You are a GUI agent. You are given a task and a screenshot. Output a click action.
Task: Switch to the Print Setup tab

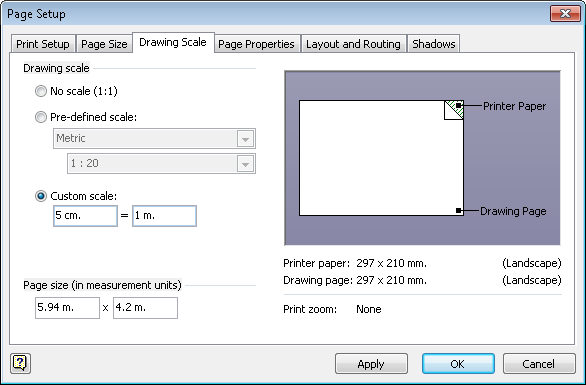(43, 44)
